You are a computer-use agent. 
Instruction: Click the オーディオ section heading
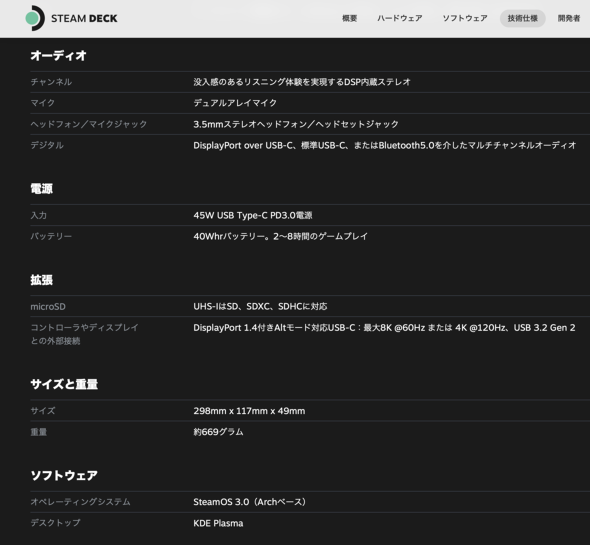[58, 56]
